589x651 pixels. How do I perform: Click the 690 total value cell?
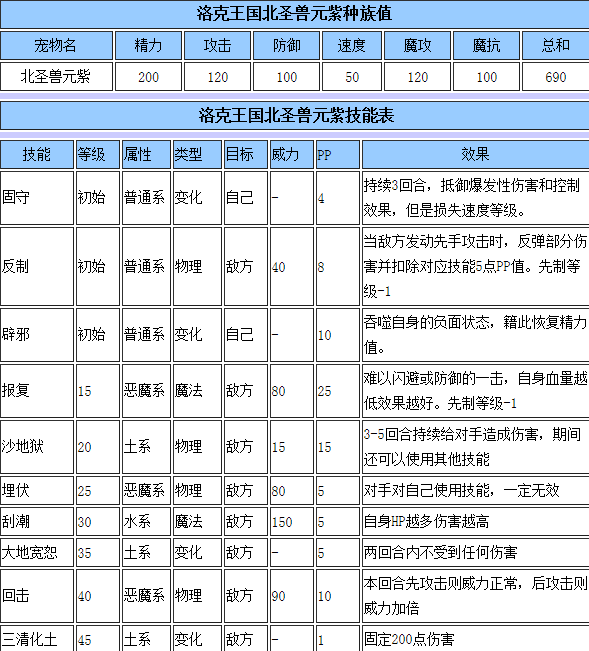click(555, 77)
